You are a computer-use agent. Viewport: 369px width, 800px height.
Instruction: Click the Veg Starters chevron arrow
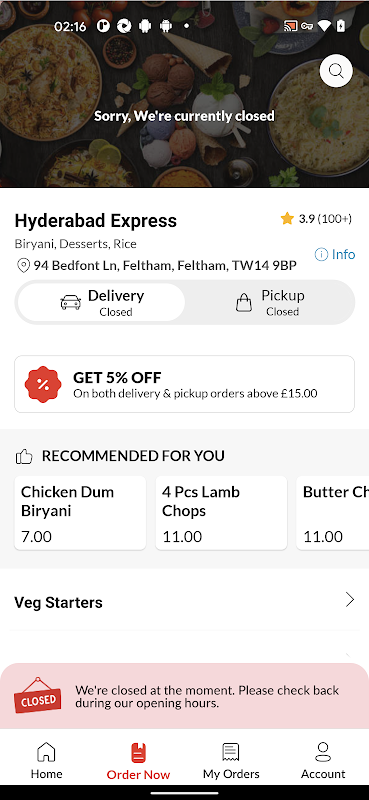(350, 599)
